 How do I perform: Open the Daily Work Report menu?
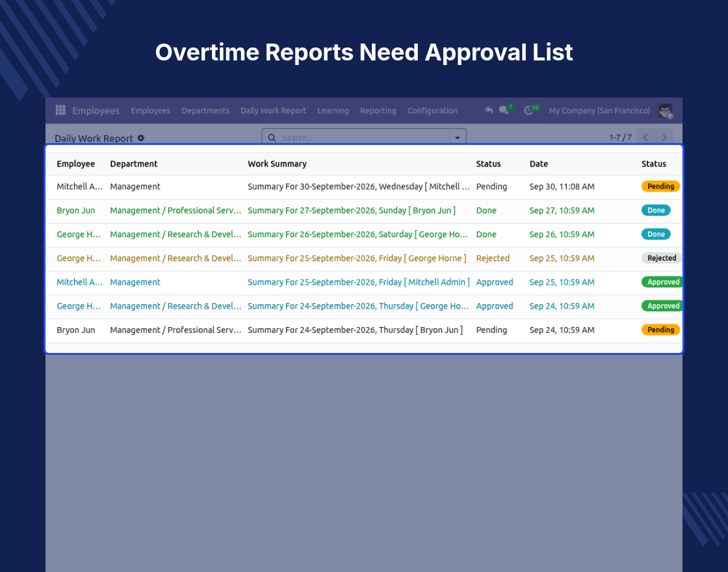[273, 110]
